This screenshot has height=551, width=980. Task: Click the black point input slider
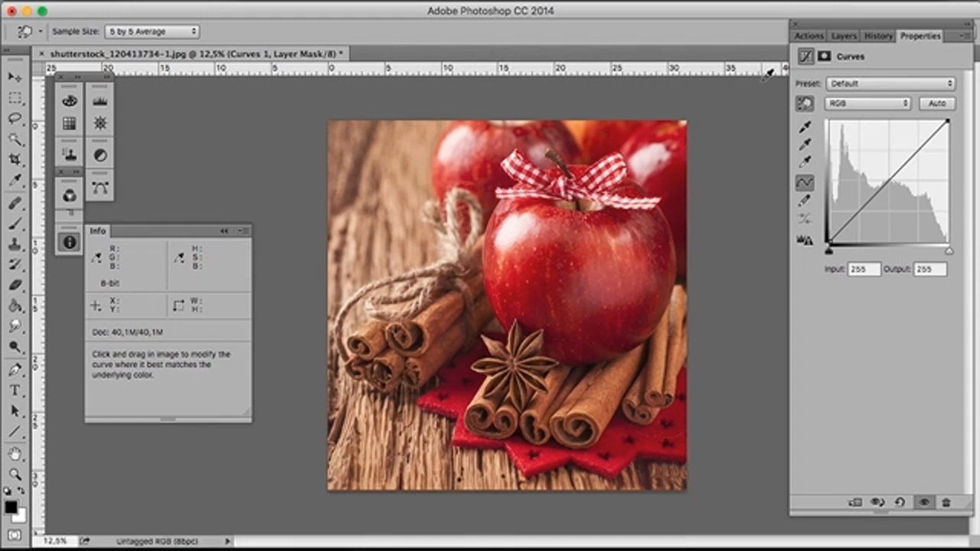pyautogui.click(x=828, y=250)
